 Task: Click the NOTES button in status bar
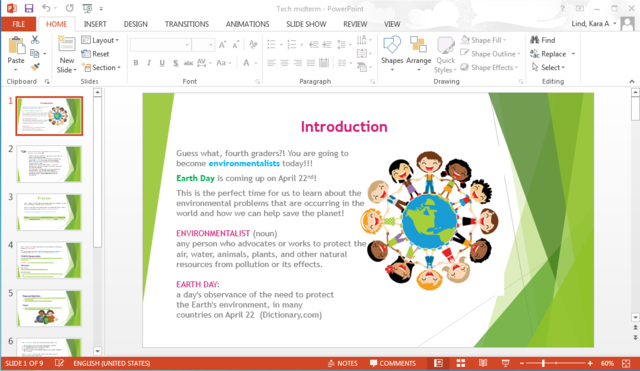tap(343, 363)
